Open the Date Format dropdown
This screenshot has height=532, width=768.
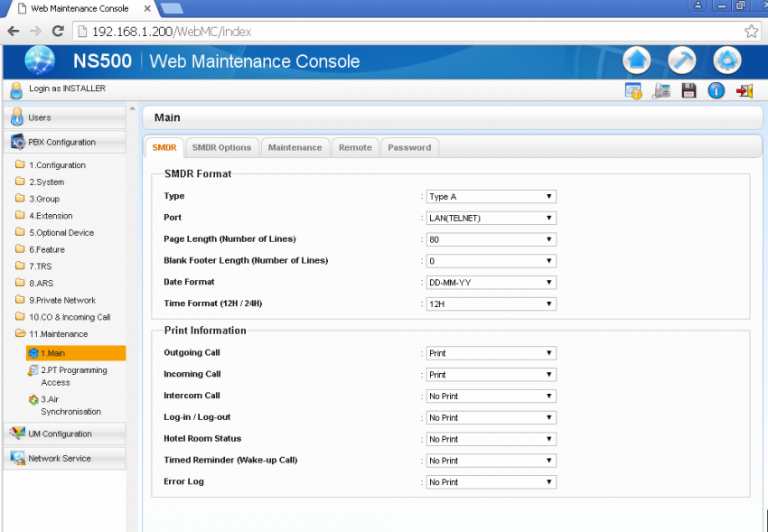[491, 283]
